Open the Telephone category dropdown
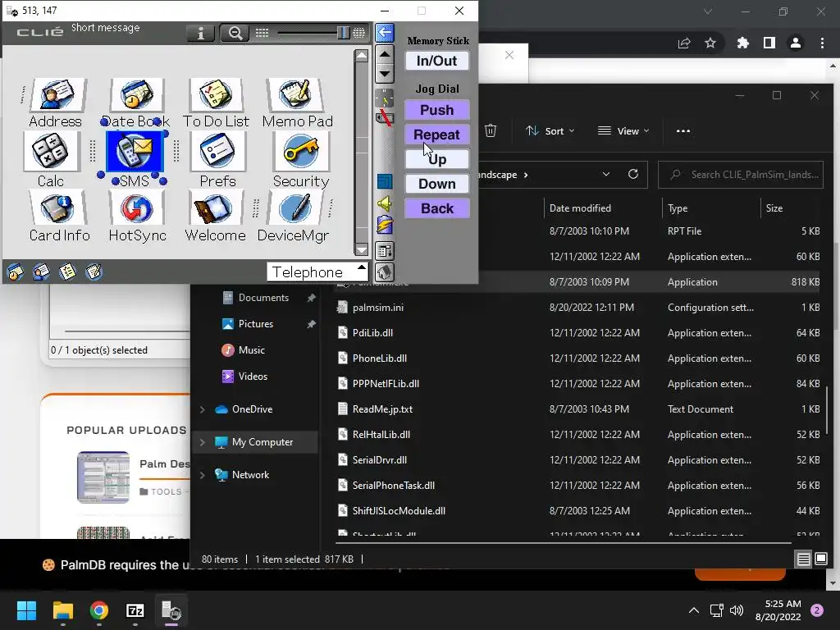 click(x=317, y=272)
